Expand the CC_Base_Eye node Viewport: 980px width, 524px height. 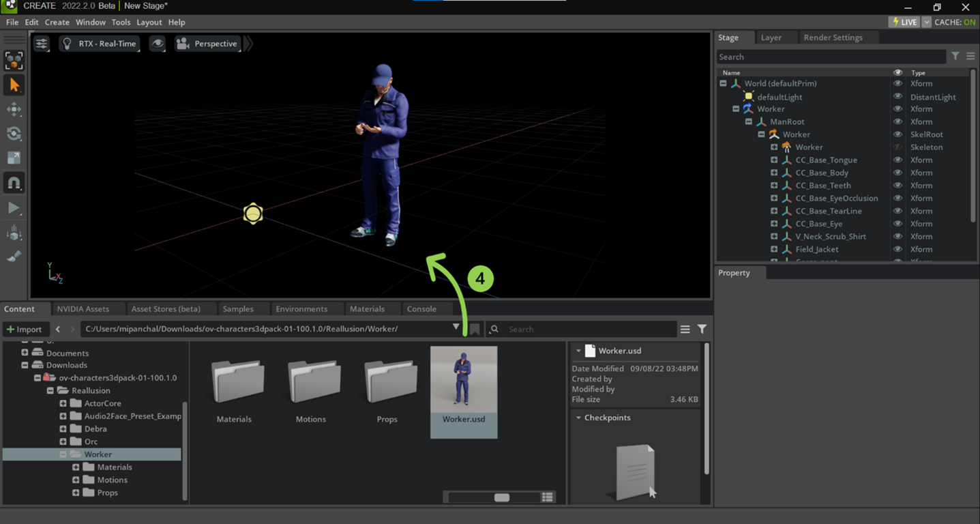[774, 224]
